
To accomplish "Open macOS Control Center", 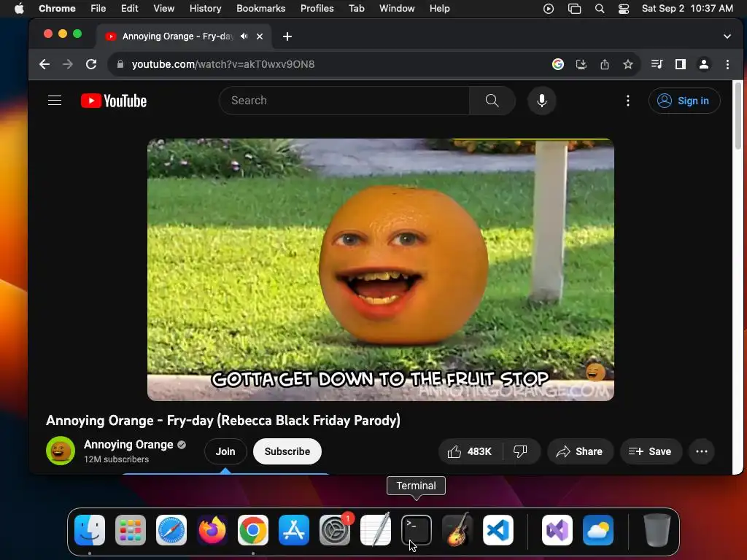I will pos(623,9).
